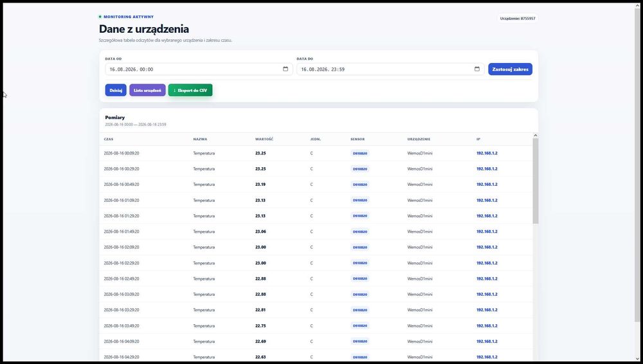The height and width of the screenshot is (364, 643).
Task: Click DS18B20 sensor badge in 00:09:20 row
Action: point(360,153)
